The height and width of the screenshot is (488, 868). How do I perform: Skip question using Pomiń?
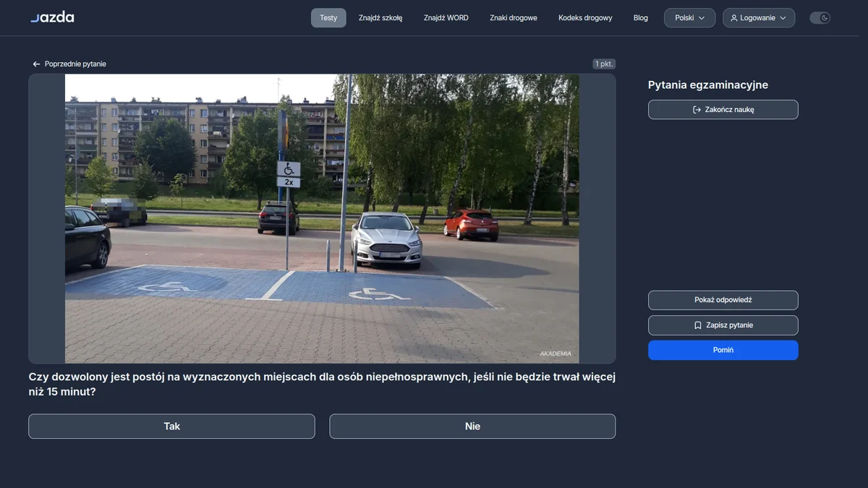(x=723, y=350)
